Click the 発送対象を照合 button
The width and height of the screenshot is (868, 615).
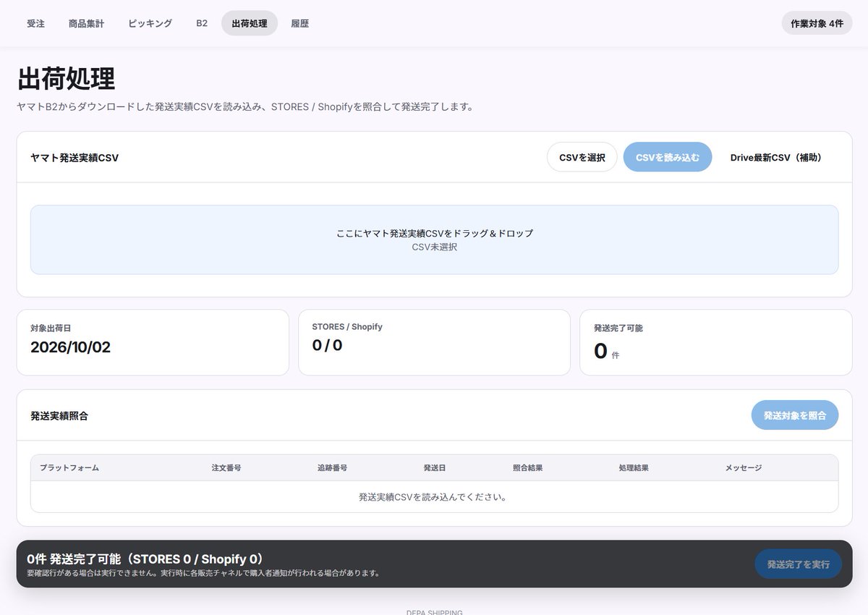795,415
